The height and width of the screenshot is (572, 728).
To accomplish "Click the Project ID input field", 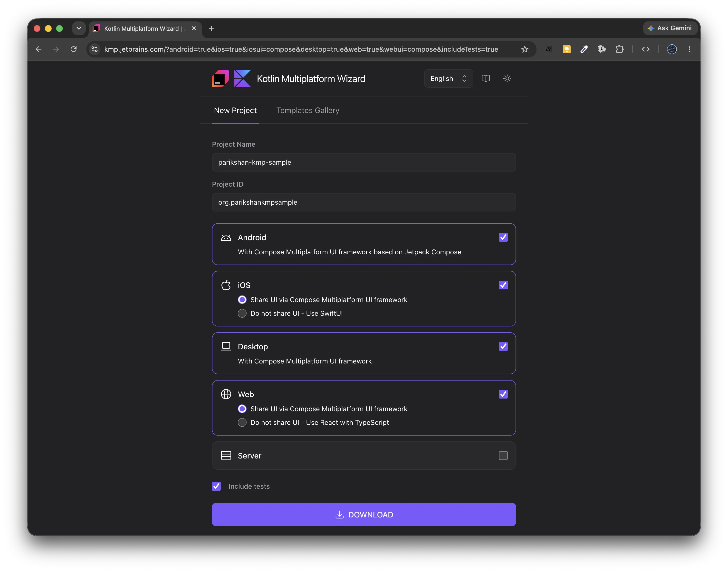I will click(x=364, y=202).
